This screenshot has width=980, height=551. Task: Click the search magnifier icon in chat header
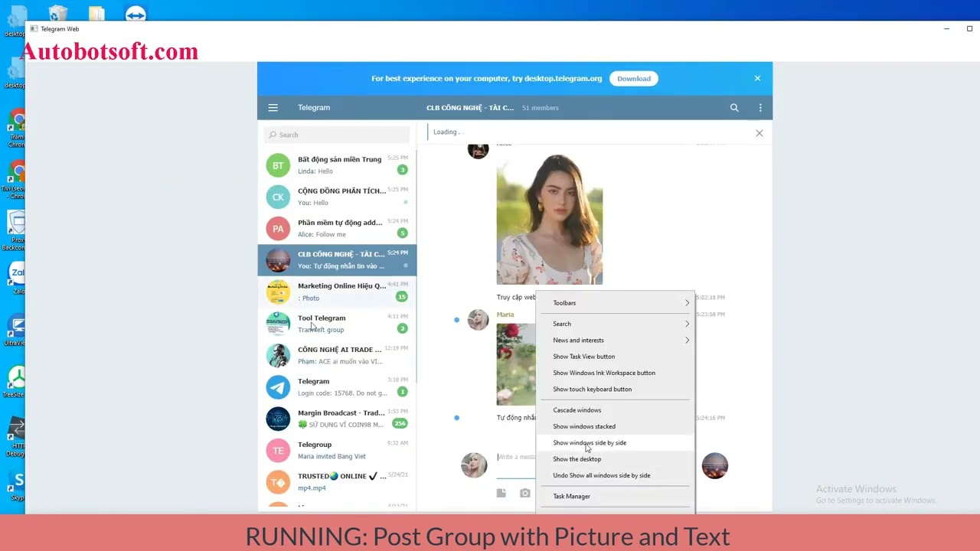point(734,108)
